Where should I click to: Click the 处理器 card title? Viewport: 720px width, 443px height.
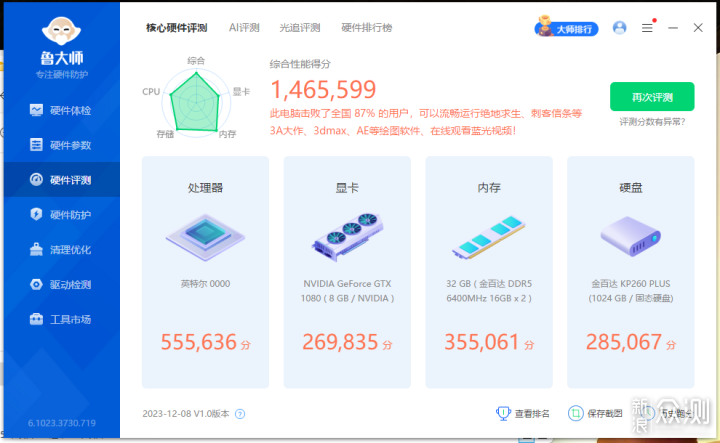205,188
